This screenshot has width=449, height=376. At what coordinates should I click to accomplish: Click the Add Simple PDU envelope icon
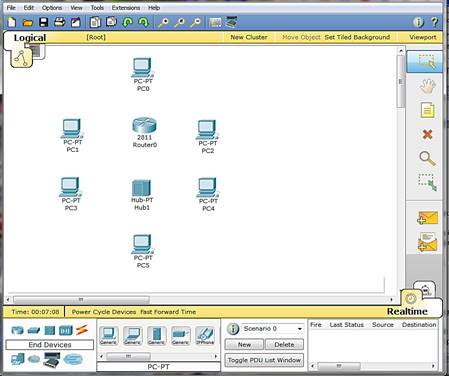pos(427,218)
